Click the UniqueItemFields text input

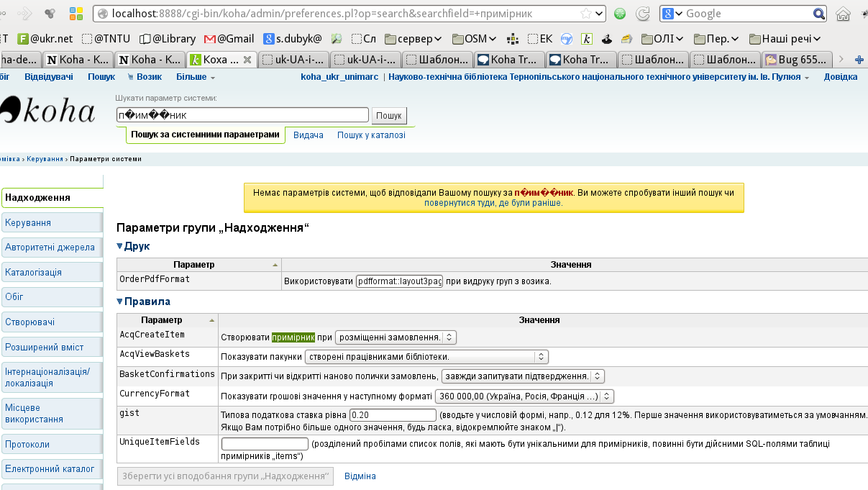pos(264,444)
